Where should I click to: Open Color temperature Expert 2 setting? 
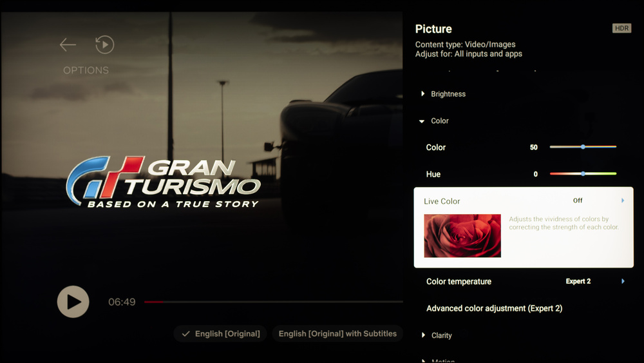(578, 281)
